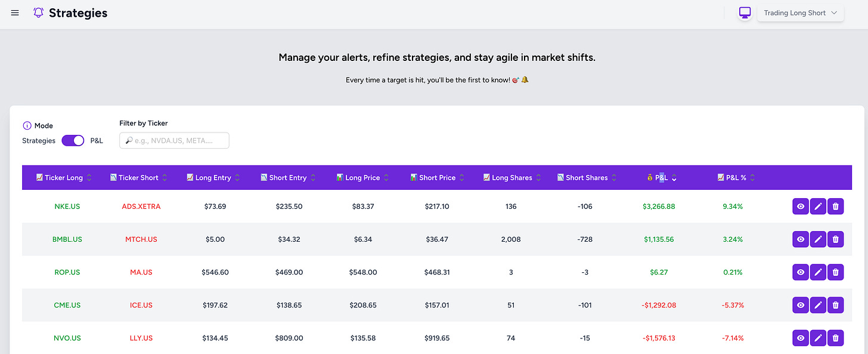Sort by Ticker Long column
This screenshot has width=868, height=354.
(64, 177)
